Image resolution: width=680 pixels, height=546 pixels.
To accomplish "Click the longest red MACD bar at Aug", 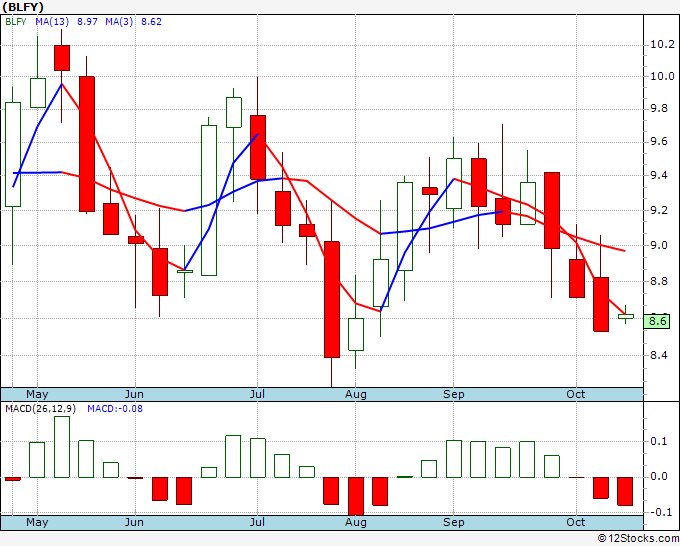I will (x=356, y=496).
